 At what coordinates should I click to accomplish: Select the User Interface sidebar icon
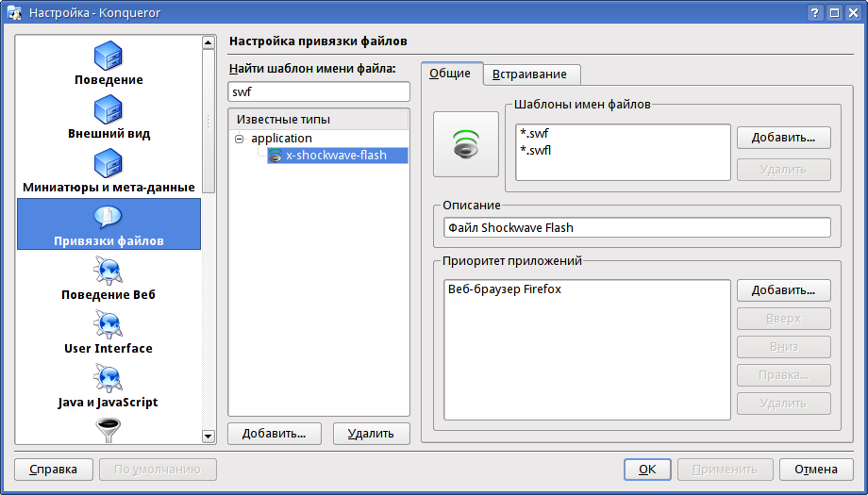coord(108,324)
